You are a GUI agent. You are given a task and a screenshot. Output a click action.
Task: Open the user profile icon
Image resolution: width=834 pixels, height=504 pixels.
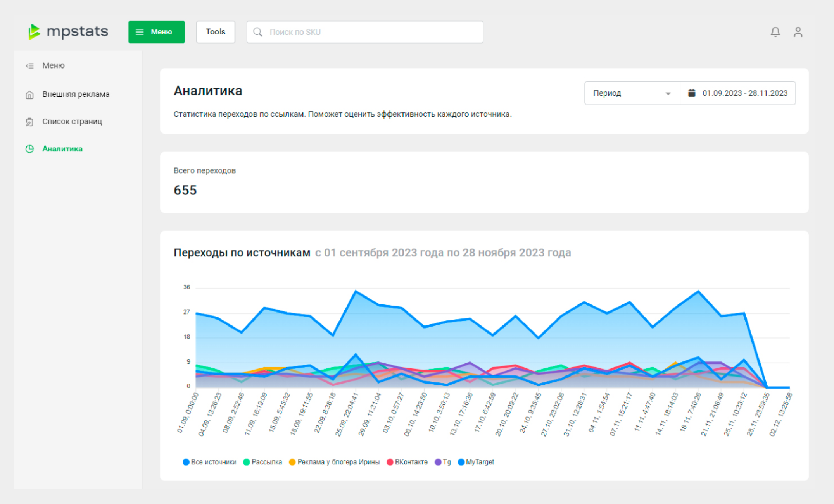point(798,32)
